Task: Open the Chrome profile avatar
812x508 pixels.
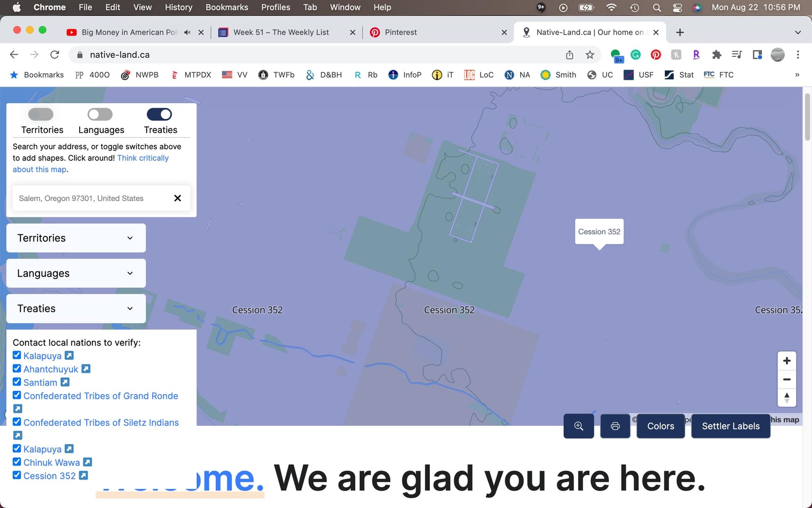Action: click(777, 54)
